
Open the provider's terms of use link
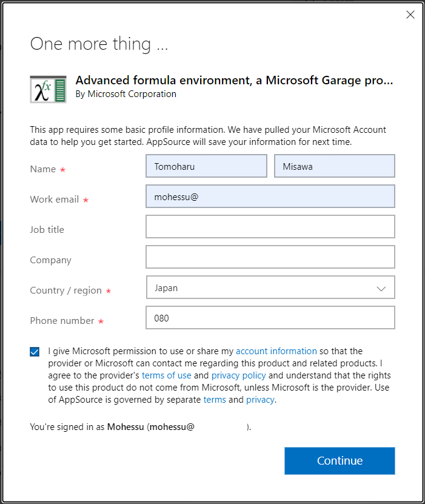tap(166, 375)
